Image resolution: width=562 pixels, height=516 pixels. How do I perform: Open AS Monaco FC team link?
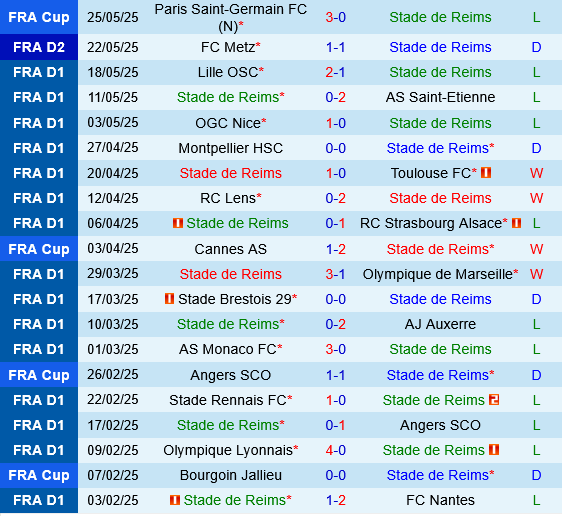click(x=228, y=349)
